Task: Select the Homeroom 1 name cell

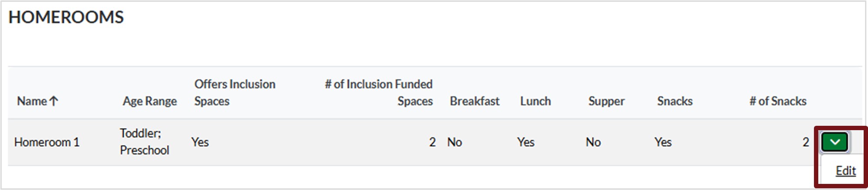Action: click(47, 142)
